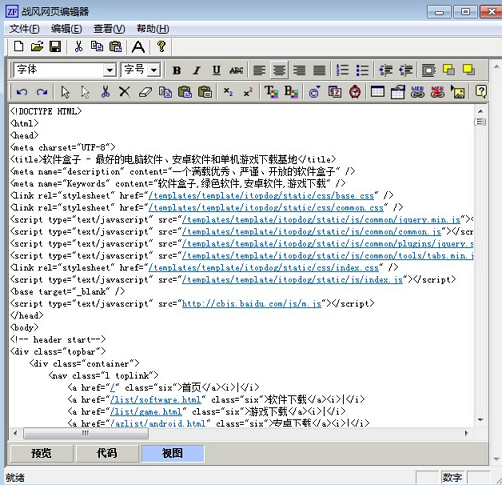
Task: Open the 查看(V) menu
Action: click(109, 29)
